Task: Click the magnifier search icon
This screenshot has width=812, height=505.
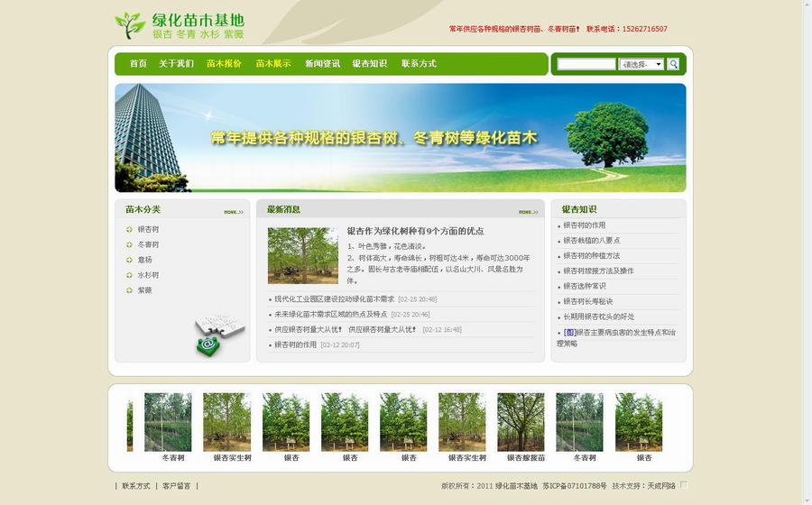Action: 673,64
